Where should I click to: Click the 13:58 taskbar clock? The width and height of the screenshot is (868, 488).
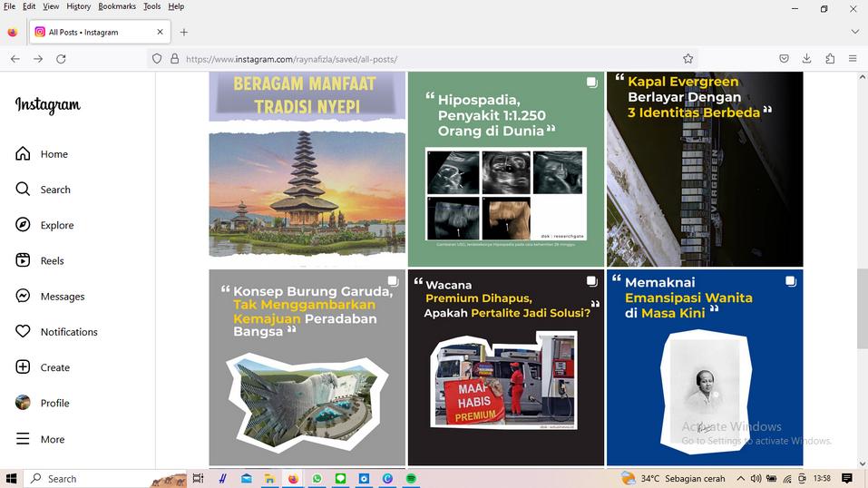click(x=822, y=479)
